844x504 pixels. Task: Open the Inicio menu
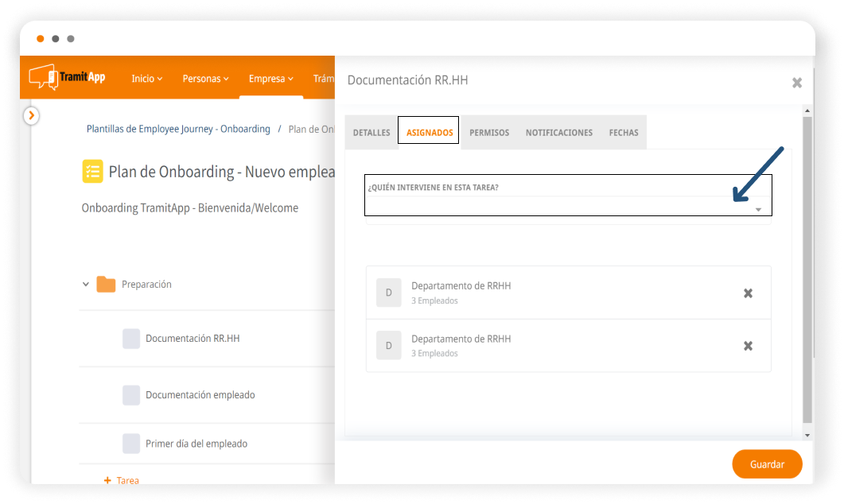[146, 79]
